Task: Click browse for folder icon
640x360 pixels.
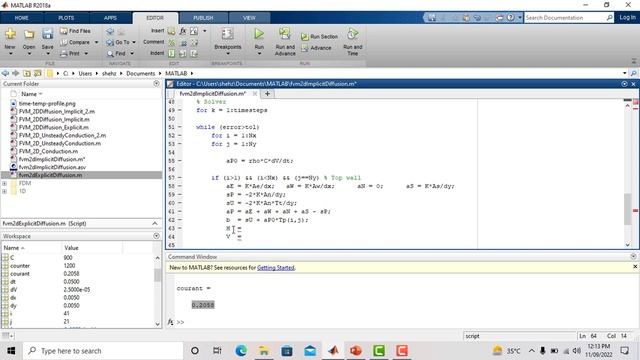Action: click(x=38, y=73)
